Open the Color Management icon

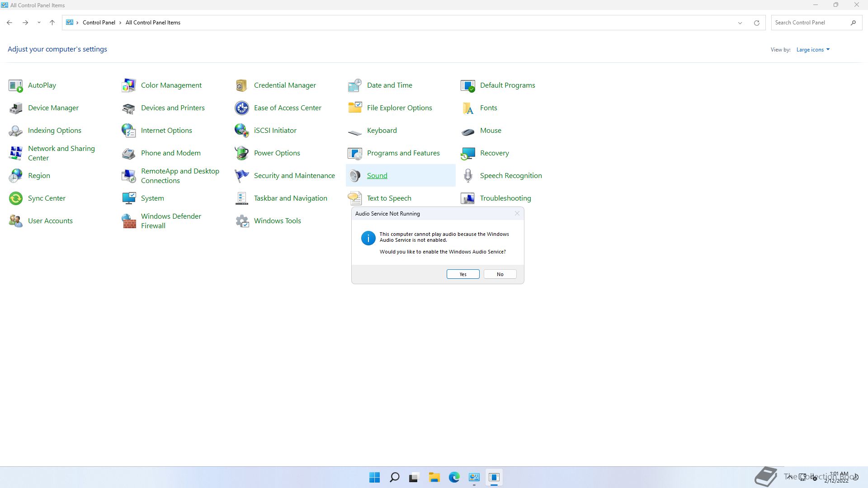point(128,85)
